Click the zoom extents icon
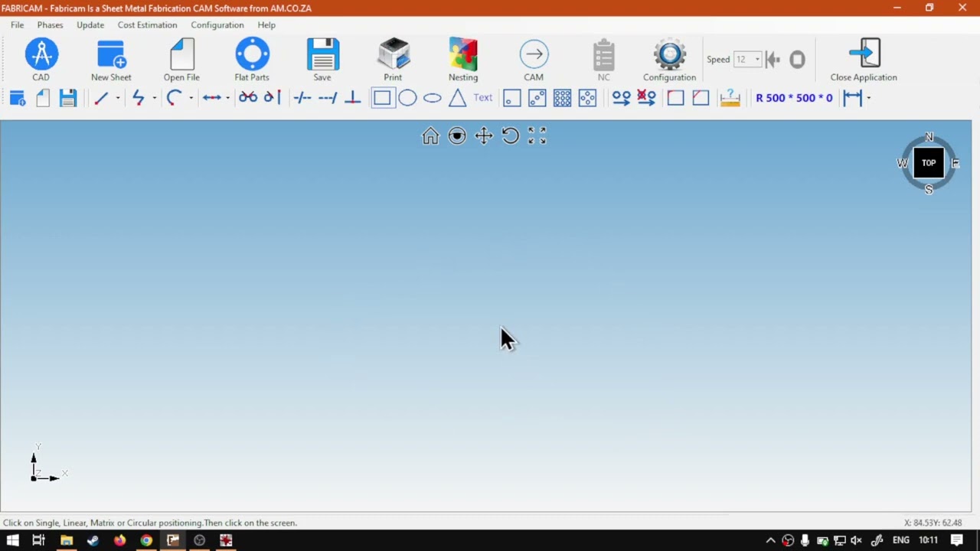Screen dimensions: 980x551 pyautogui.click(x=537, y=136)
